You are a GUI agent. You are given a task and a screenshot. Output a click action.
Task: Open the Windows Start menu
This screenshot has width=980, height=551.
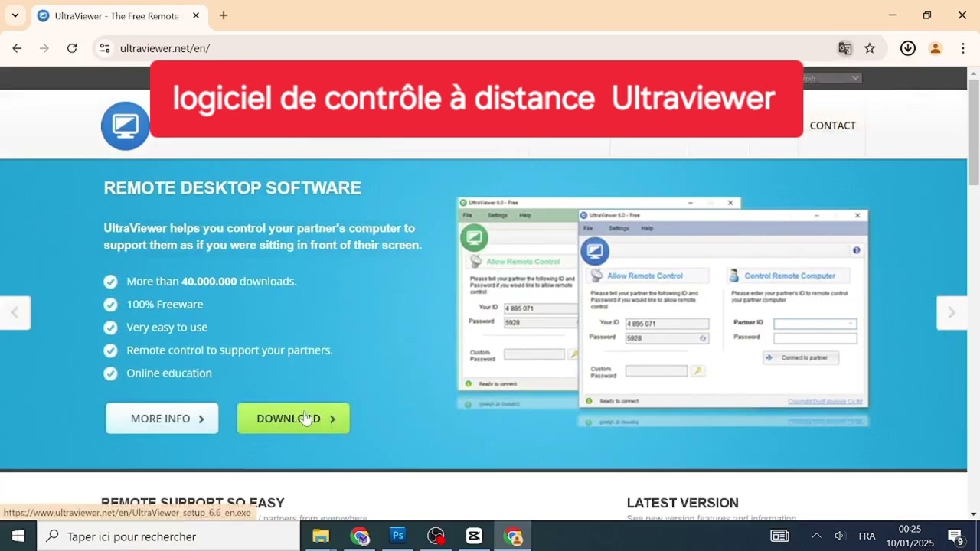tap(18, 536)
